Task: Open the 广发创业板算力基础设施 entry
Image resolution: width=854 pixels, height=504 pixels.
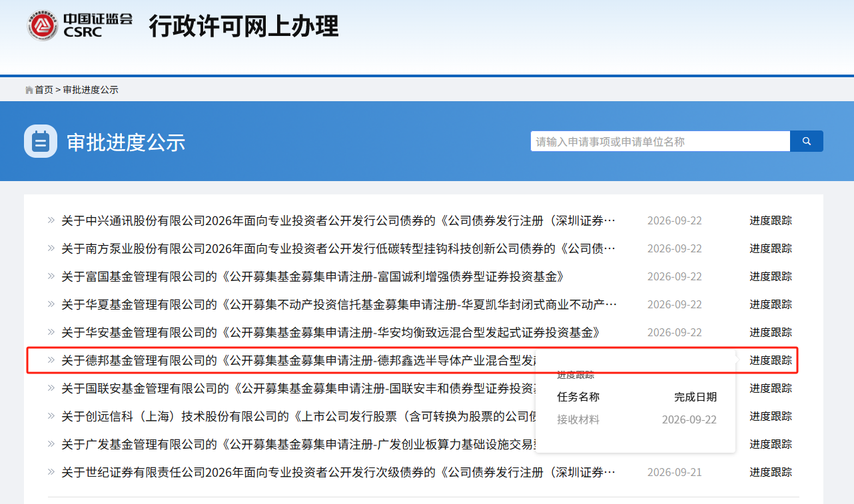Action: coord(298,444)
